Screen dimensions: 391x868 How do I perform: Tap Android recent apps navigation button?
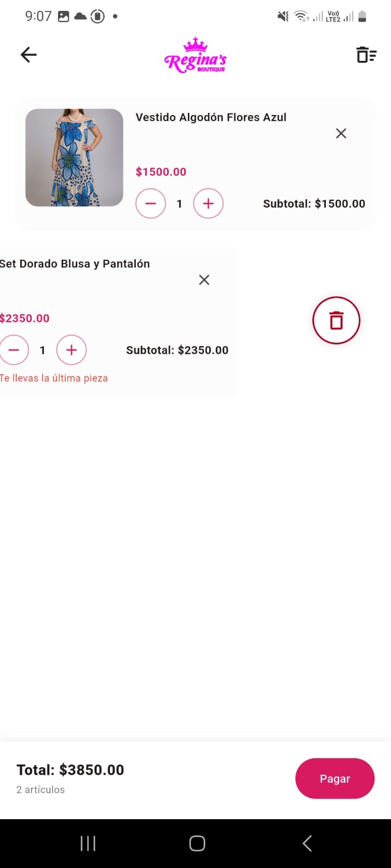point(88,843)
